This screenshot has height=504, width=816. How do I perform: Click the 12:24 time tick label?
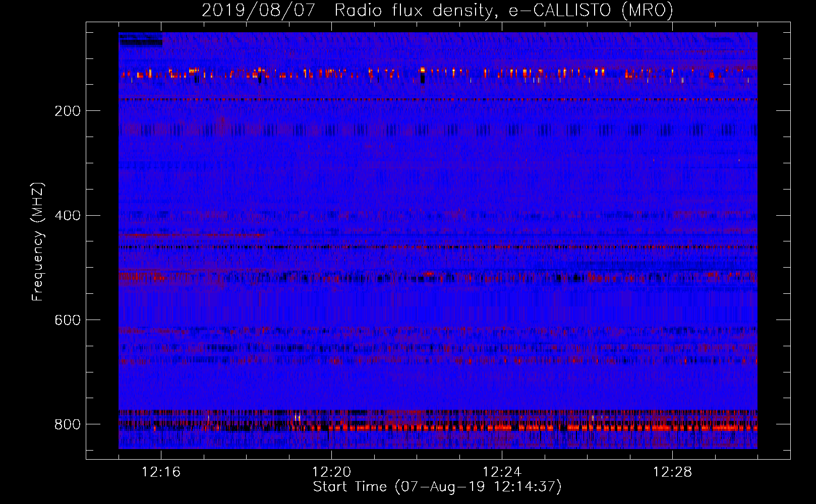tap(502, 472)
